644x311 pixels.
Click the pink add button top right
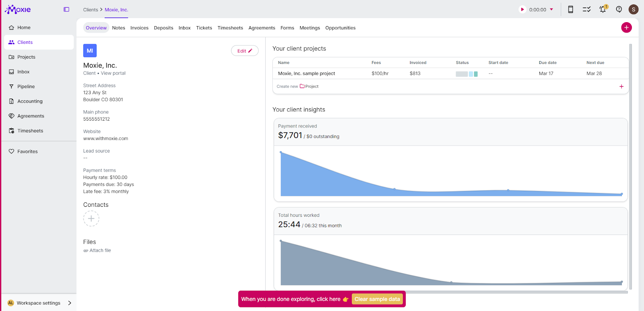coord(626,27)
